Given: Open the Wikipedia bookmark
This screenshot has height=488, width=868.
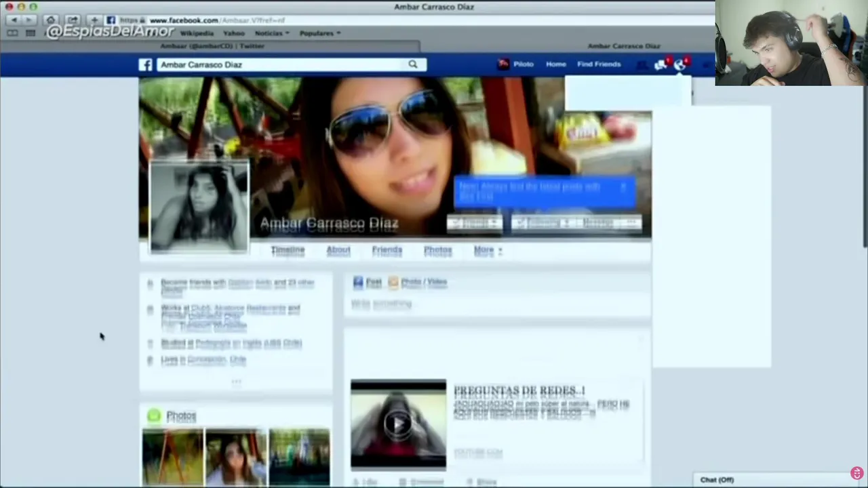Looking at the screenshot, I should point(197,33).
